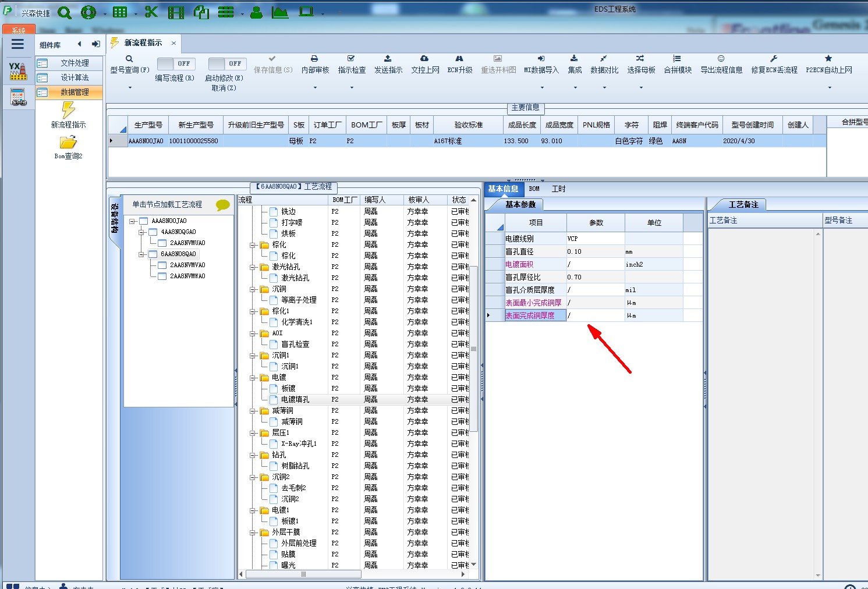Screen dimensions: 868x589
Task: Open dropdown arrow under 选择母板
Action: 641,88
